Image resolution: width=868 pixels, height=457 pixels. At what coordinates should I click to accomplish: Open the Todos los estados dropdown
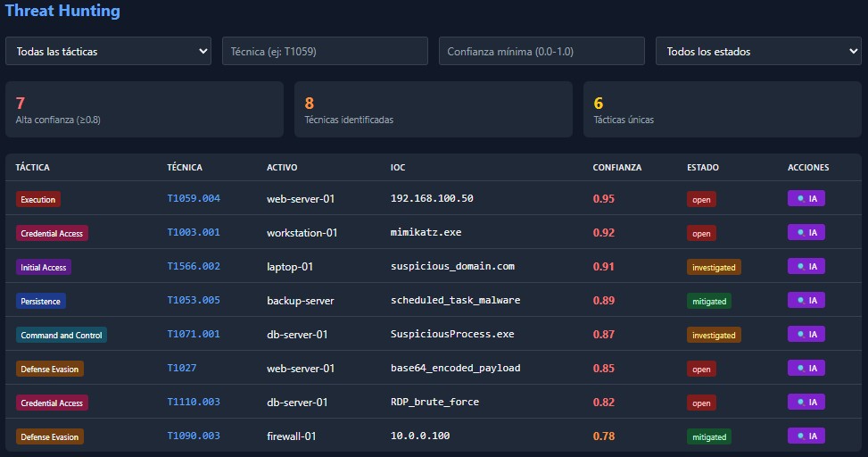[757, 51]
